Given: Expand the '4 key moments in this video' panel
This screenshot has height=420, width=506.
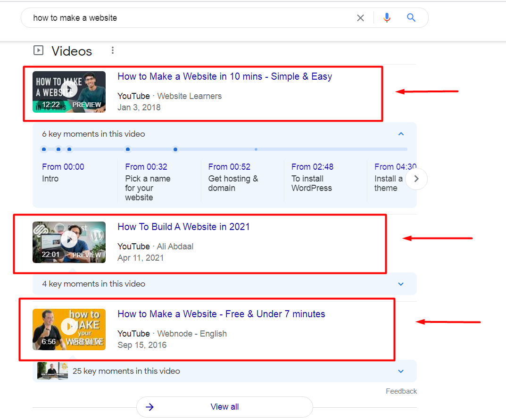Looking at the screenshot, I should 401,284.
